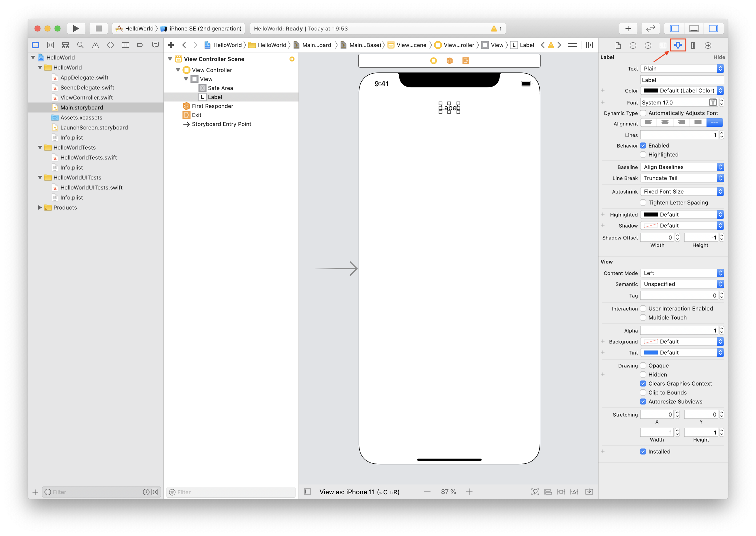Open the Issue navigator warning icon
The image size is (756, 536).
coord(95,45)
